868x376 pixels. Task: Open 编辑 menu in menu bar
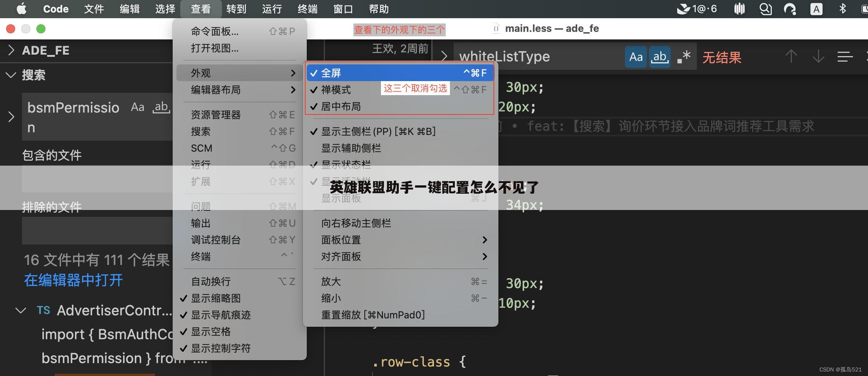[x=130, y=9]
